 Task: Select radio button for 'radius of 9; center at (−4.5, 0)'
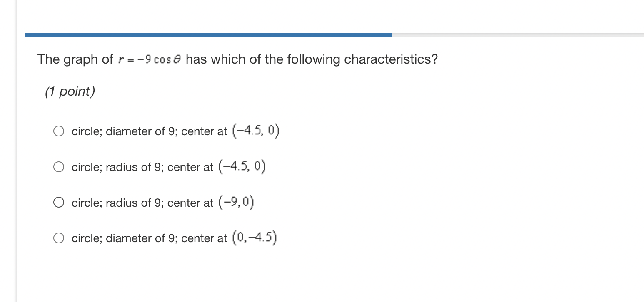[59, 166]
